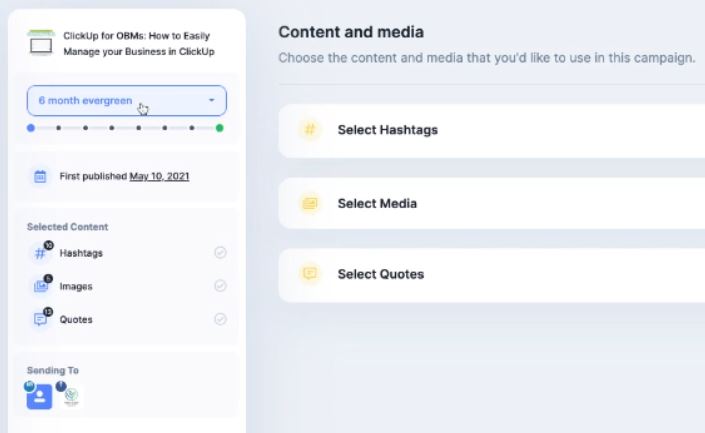
Task: Click the blue profile account icon under Sending To
Action: tap(39, 396)
